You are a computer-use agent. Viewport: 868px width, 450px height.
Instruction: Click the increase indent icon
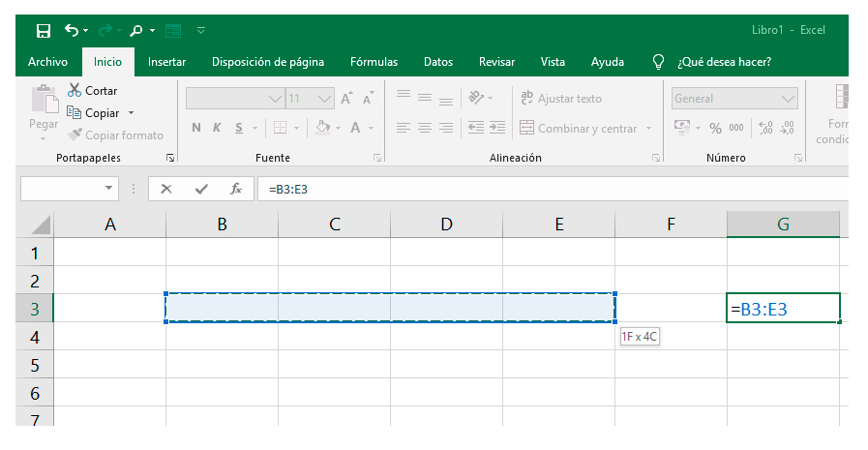497,128
